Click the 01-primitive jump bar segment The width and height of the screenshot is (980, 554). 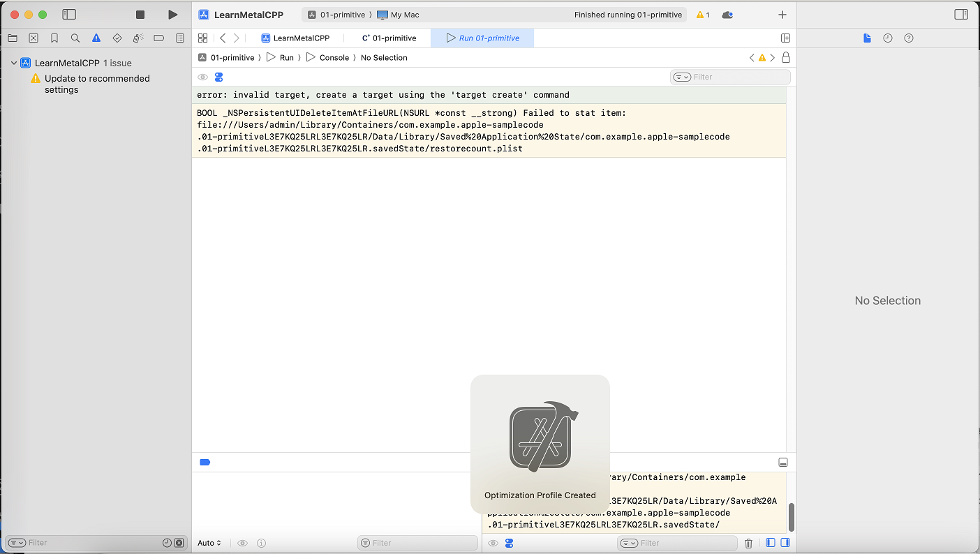click(226, 58)
